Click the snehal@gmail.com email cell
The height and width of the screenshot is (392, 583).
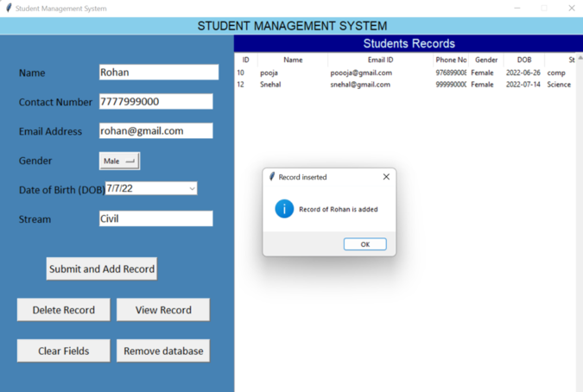(360, 85)
